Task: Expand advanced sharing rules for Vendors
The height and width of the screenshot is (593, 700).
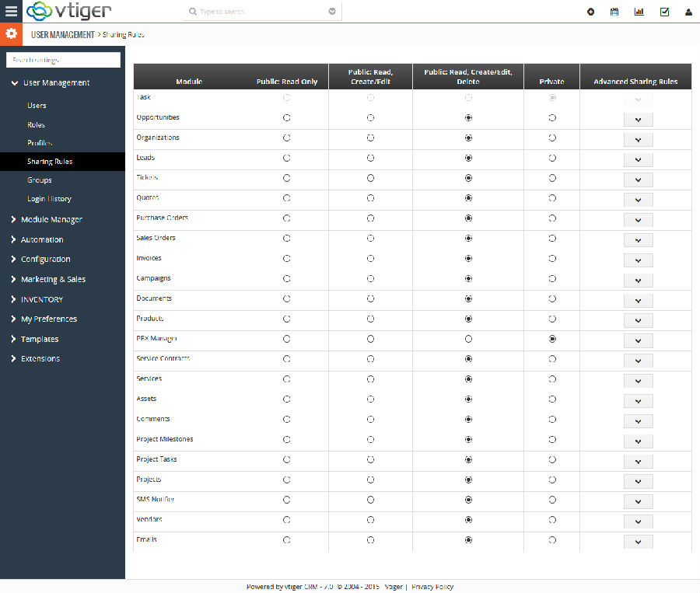Action: [x=639, y=521]
